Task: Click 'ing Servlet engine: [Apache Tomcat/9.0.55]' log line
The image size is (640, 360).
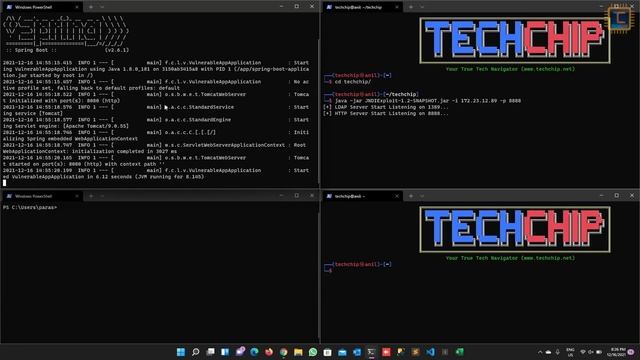Action: click(x=66, y=126)
